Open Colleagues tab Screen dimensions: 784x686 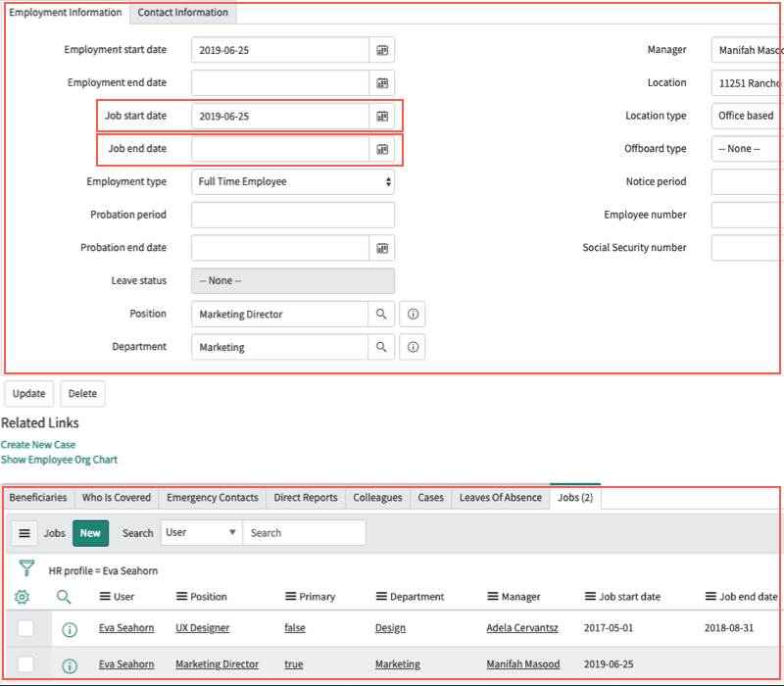[377, 498]
